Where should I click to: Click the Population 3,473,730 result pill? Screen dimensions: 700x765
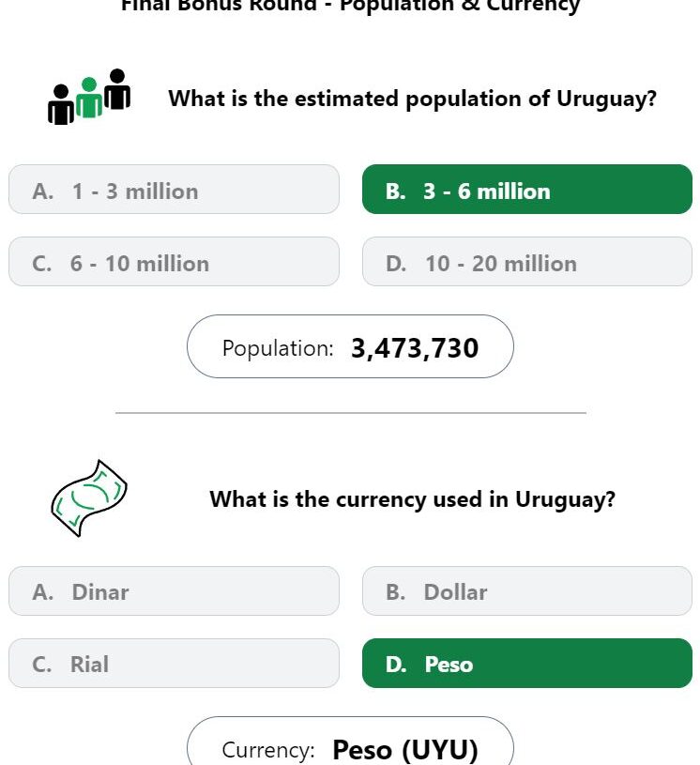coord(350,346)
